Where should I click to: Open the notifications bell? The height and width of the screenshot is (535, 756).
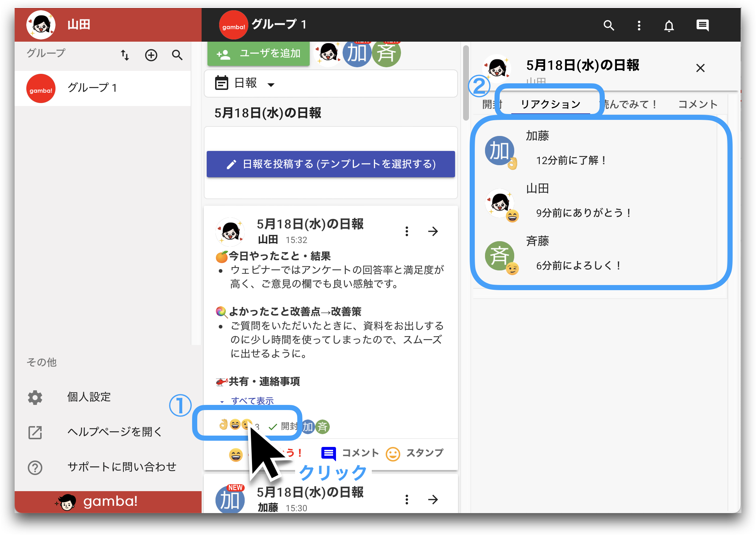click(x=669, y=26)
